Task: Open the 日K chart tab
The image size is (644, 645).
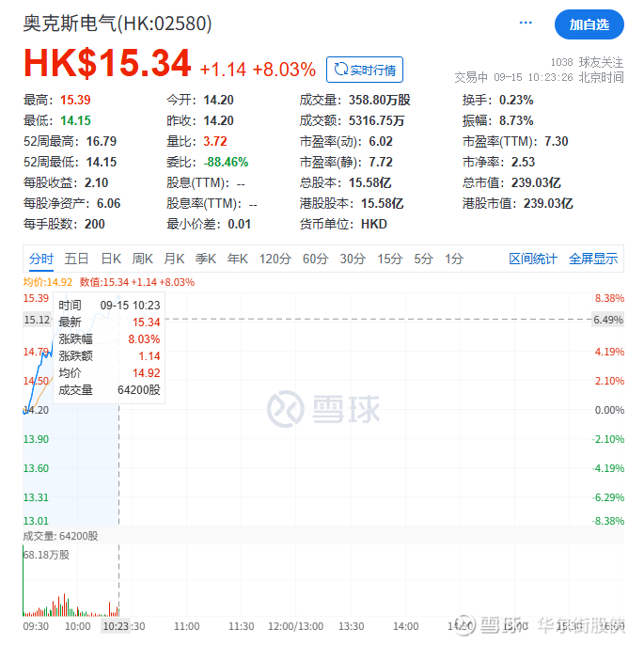Action: (111, 259)
